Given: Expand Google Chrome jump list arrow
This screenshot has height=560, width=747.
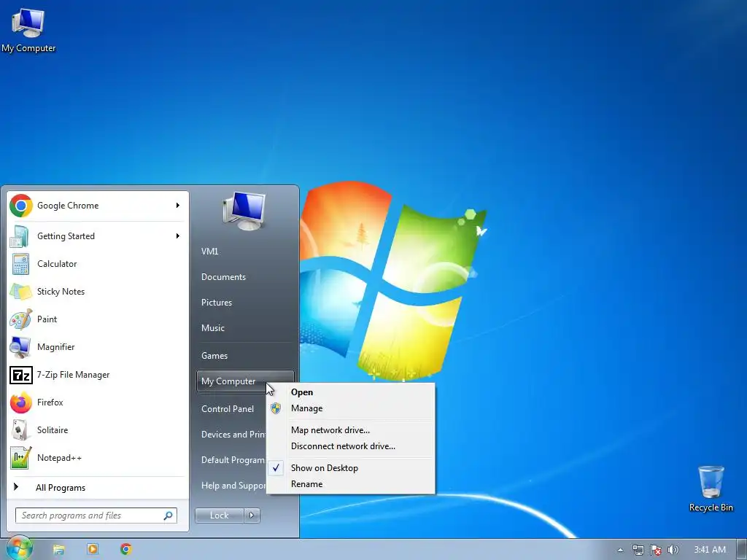Looking at the screenshot, I should [x=178, y=205].
